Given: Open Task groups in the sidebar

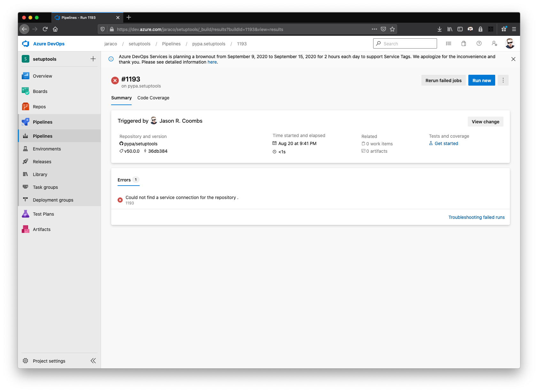Looking at the screenshot, I should pos(45,187).
